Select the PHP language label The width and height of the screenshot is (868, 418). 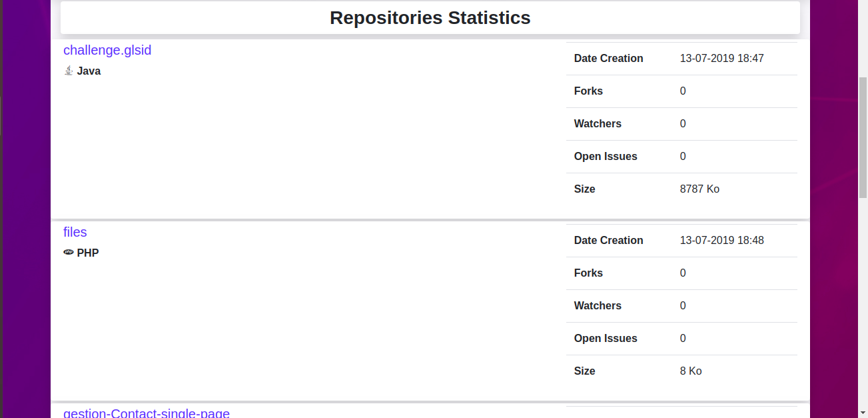[x=88, y=253]
